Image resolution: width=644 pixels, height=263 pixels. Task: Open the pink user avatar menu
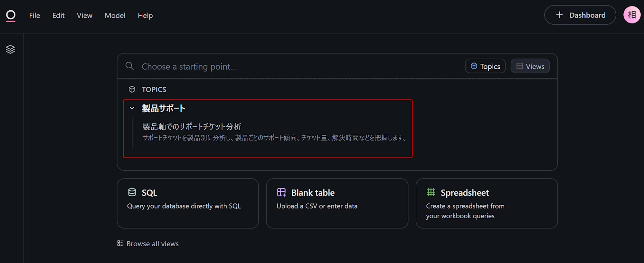(x=631, y=15)
